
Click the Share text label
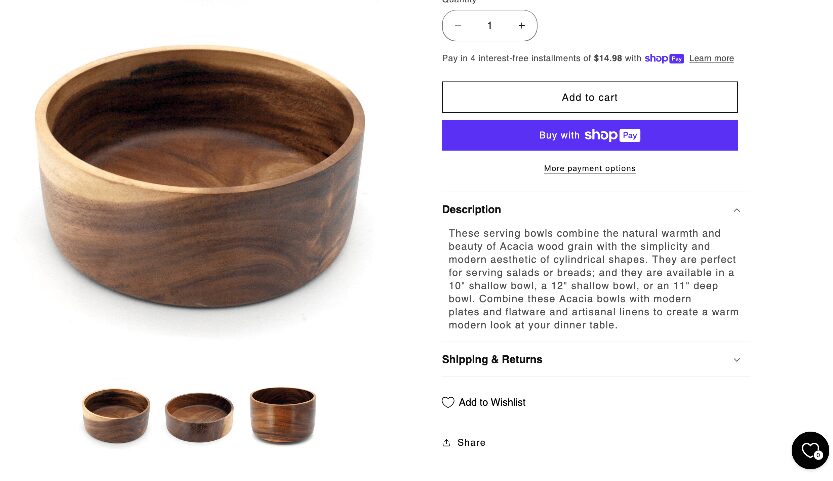pyautogui.click(x=471, y=442)
